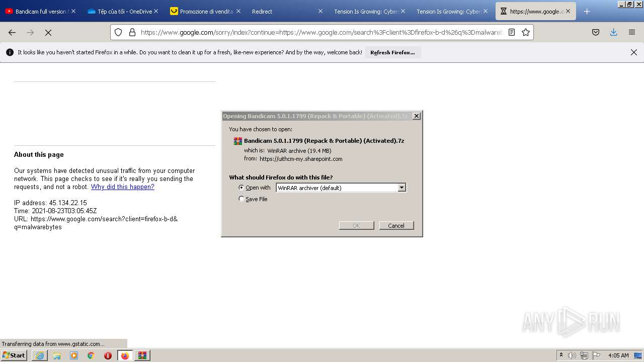The width and height of the screenshot is (644, 362).
Task: Dismiss the Firefox refresh notification bar
Action: click(x=634, y=52)
